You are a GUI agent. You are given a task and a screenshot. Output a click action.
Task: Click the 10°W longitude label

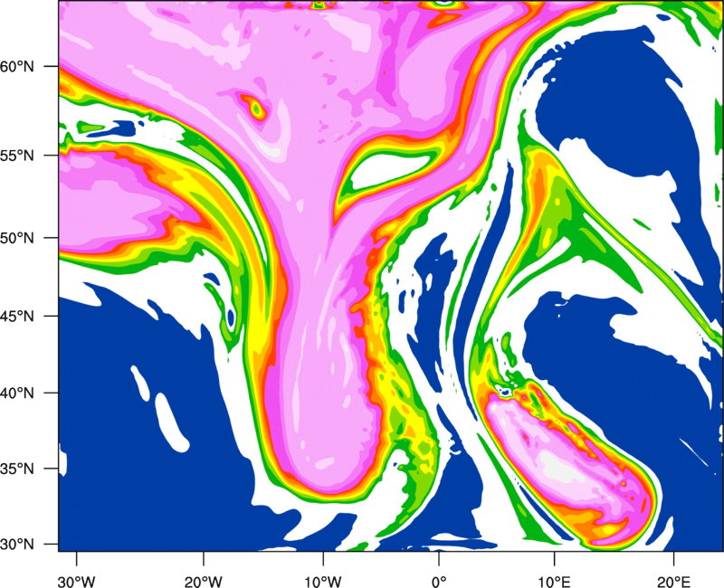click(x=322, y=582)
